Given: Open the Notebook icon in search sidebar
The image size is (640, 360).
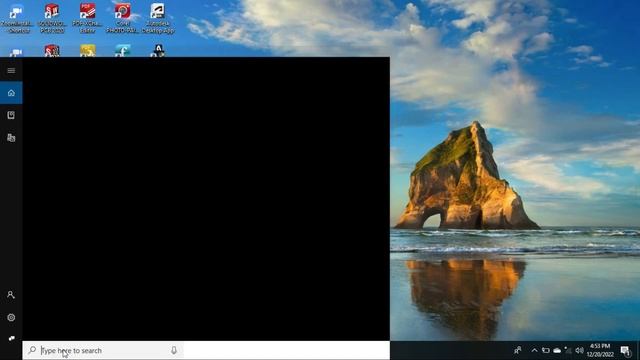Looking at the screenshot, I should [x=11, y=115].
